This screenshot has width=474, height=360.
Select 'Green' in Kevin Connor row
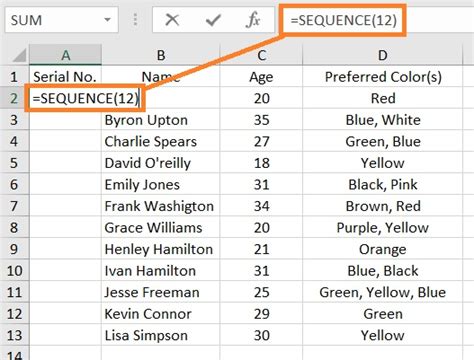383,314
